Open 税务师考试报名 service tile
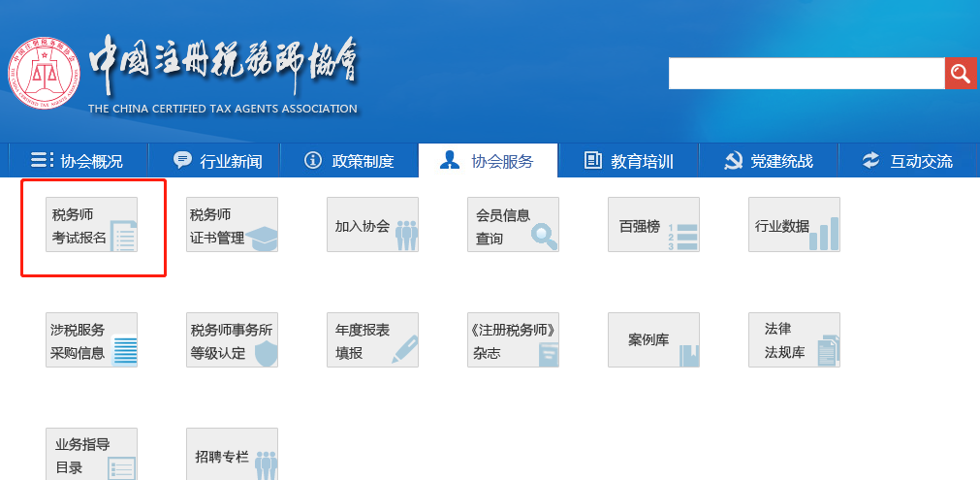The height and width of the screenshot is (480, 980). 91,224
